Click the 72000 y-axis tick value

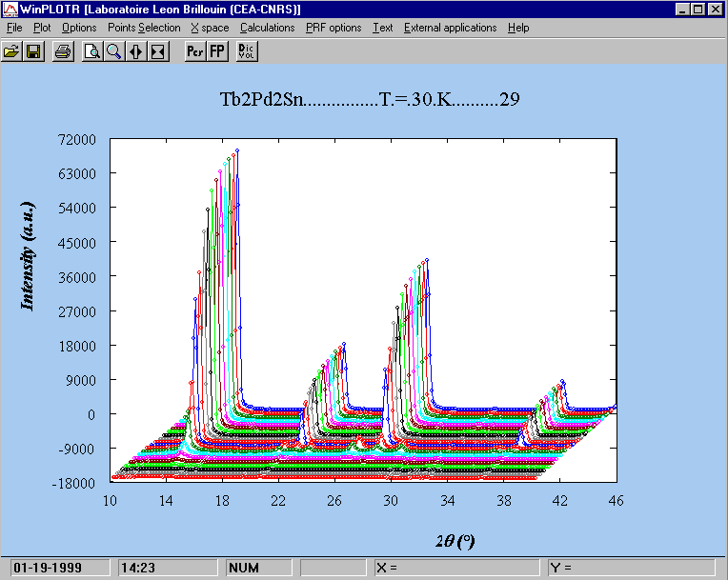77,139
